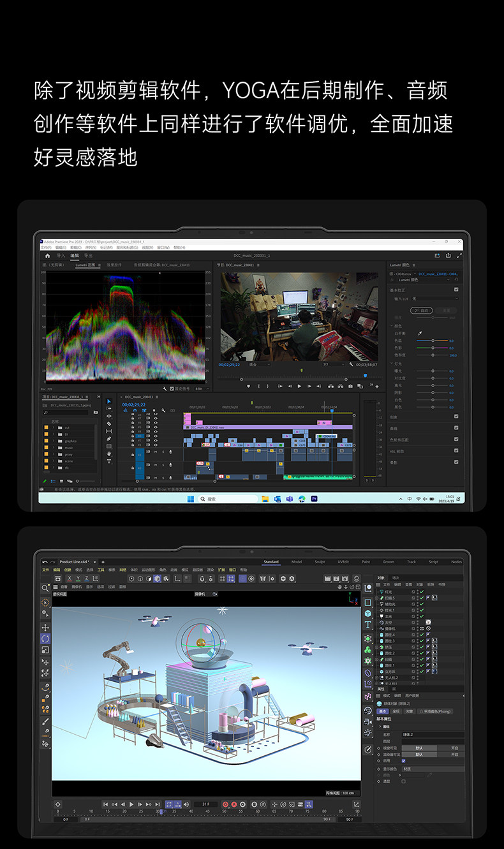
Task: Open the 显示颜色 材质 dropdown in Cinema 4D
Action: click(x=433, y=769)
